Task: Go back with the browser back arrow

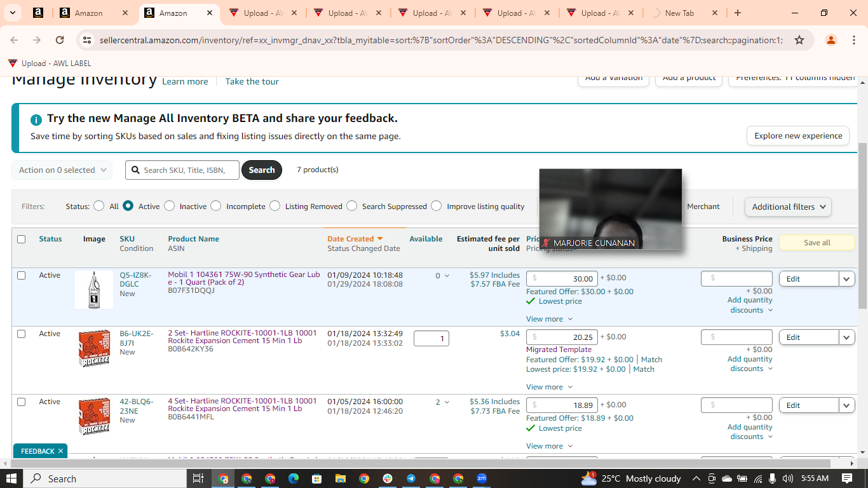Action: point(14,40)
